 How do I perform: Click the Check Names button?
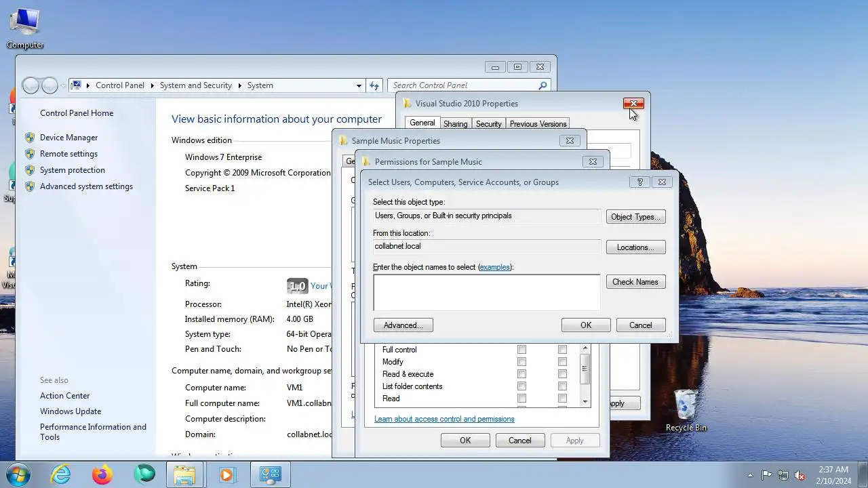pyautogui.click(x=635, y=282)
